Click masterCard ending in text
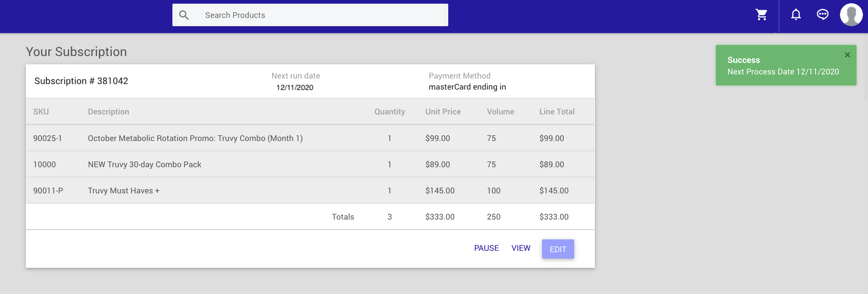The height and width of the screenshot is (294, 868). point(467,87)
